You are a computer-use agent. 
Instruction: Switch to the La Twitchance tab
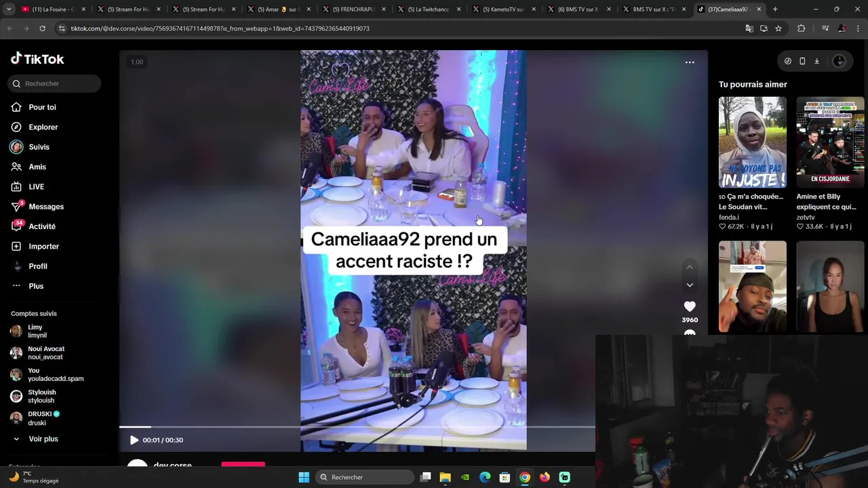pyautogui.click(x=427, y=9)
